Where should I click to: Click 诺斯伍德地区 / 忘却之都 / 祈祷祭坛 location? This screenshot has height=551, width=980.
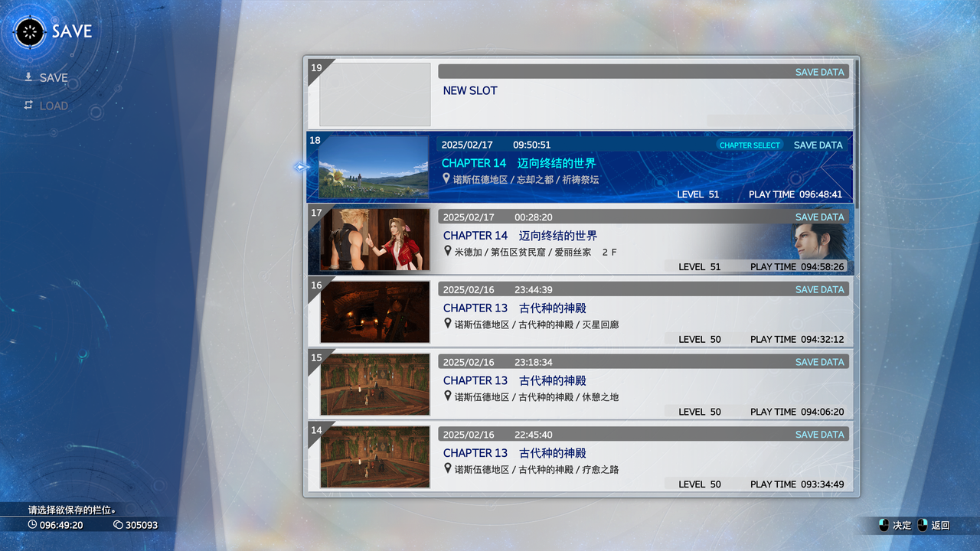526,180
